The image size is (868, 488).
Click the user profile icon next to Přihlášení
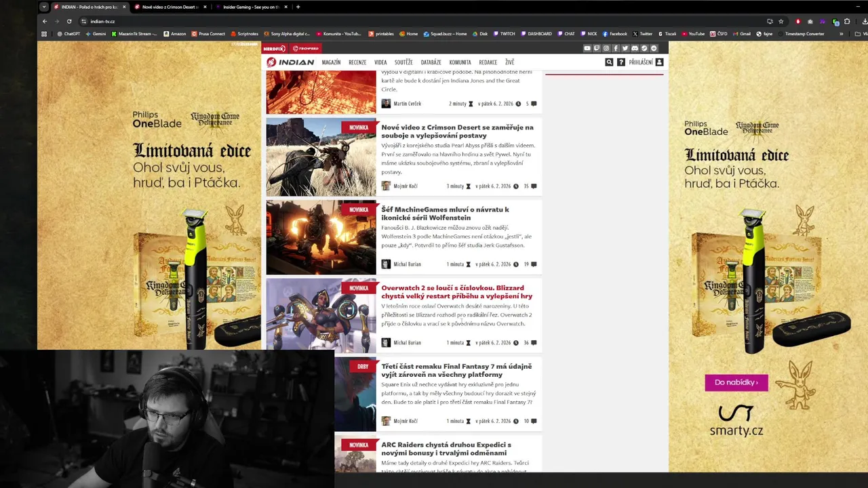[x=659, y=62]
